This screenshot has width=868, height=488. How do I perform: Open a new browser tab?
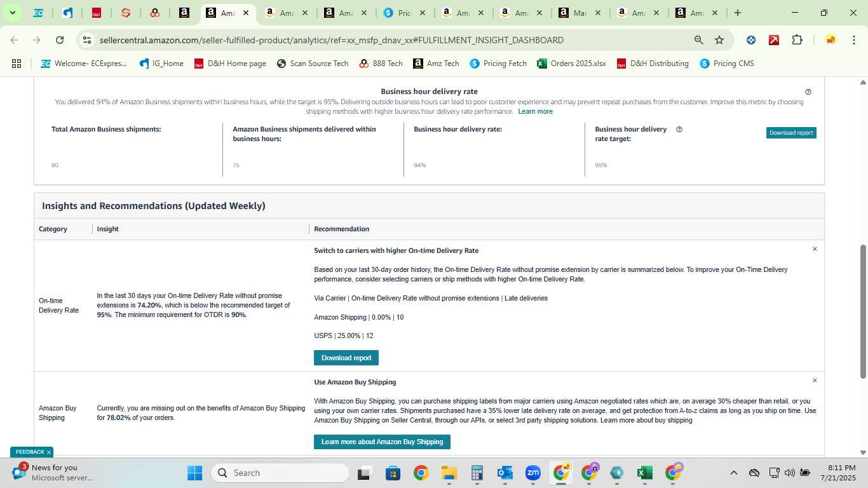tap(737, 13)
